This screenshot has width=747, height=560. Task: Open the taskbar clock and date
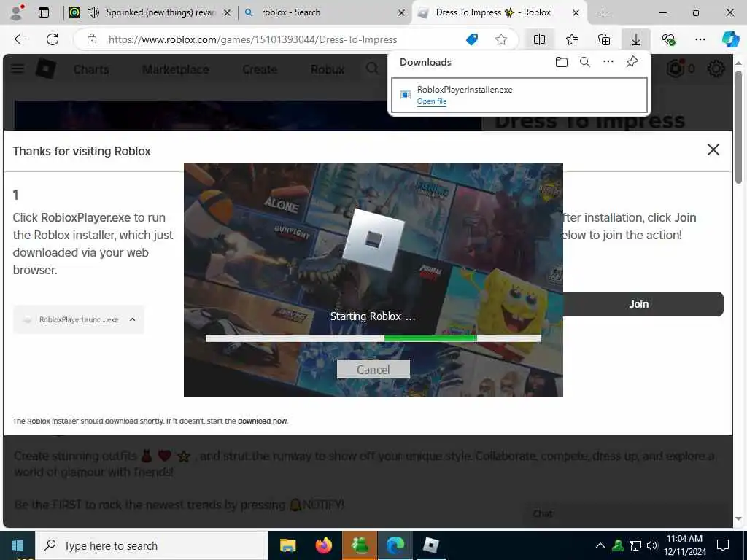coord(684,545)
